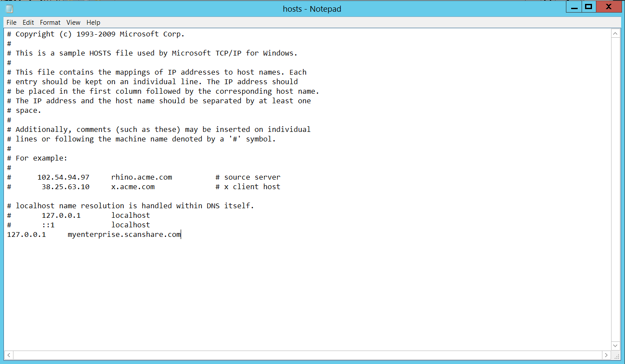Place cursor on uncommented '127.0.0.1' entry
625x364 pixels.
pos(26,235)
